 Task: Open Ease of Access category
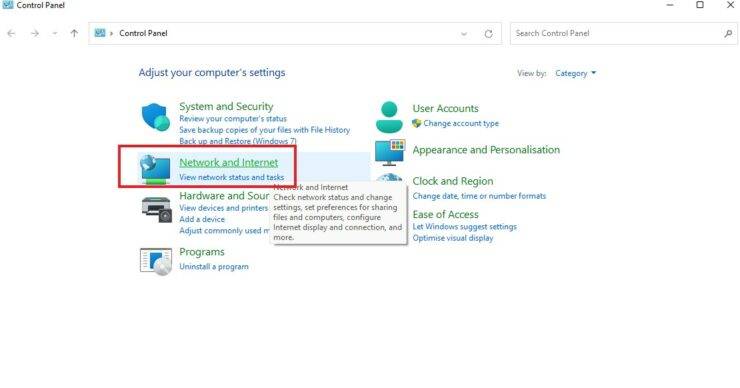click(x=446, y=214)
